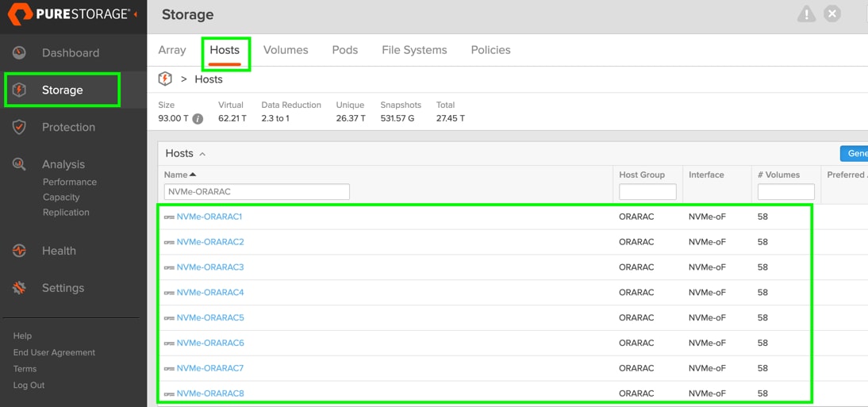Click the Interface column header
Viewport: 868px width, 407px height.
pyautogui.click(x=706, y=175)
